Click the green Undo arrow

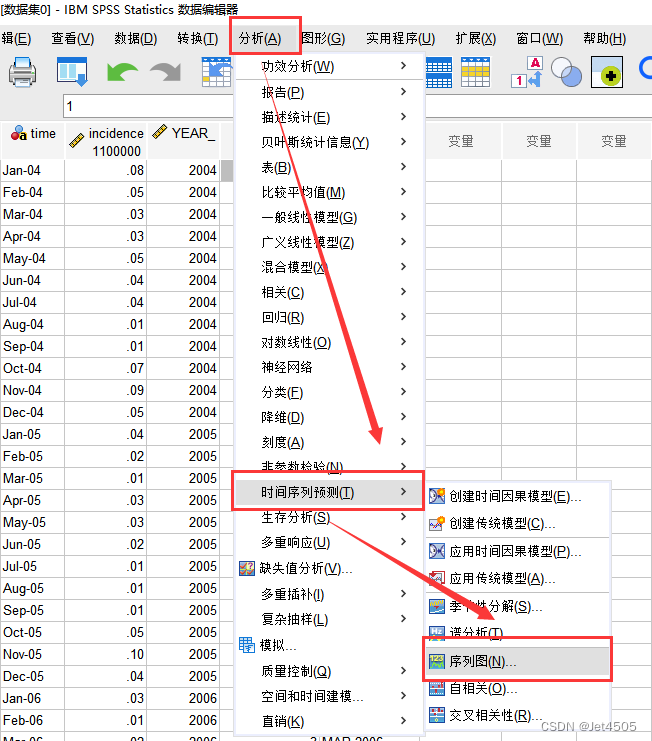(x=122, y=72)
